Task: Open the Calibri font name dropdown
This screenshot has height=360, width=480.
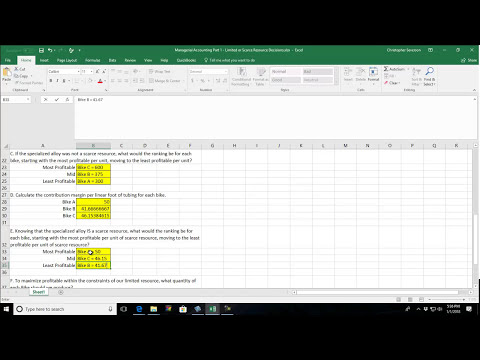Action: tap(79, 71)
